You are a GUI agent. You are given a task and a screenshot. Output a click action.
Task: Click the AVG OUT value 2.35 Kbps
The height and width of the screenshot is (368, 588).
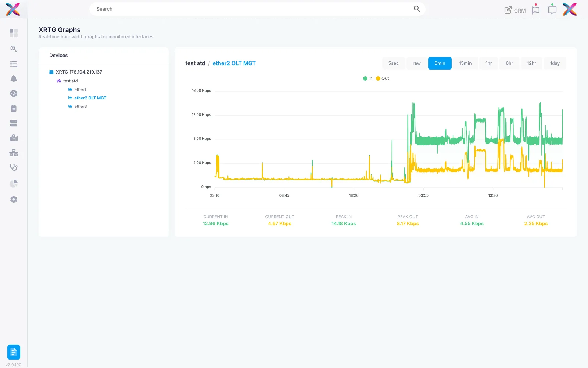(536, 224)
